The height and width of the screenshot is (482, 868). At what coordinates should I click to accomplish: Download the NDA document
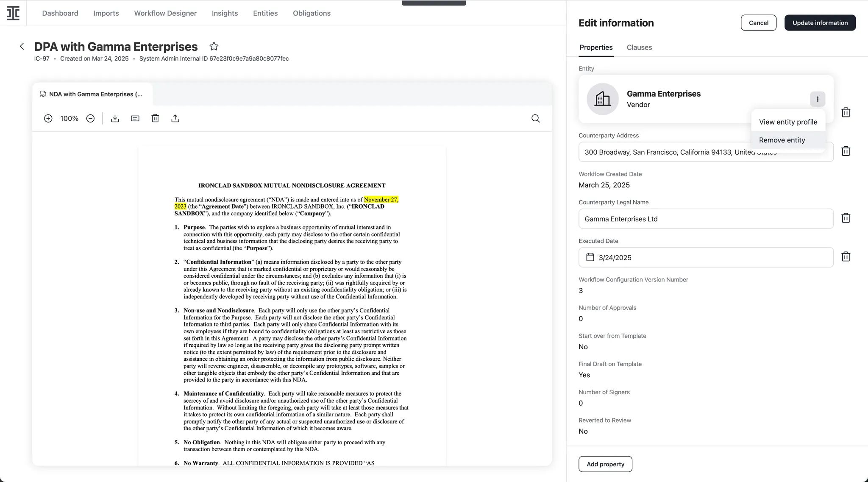(x=115, y=118)
